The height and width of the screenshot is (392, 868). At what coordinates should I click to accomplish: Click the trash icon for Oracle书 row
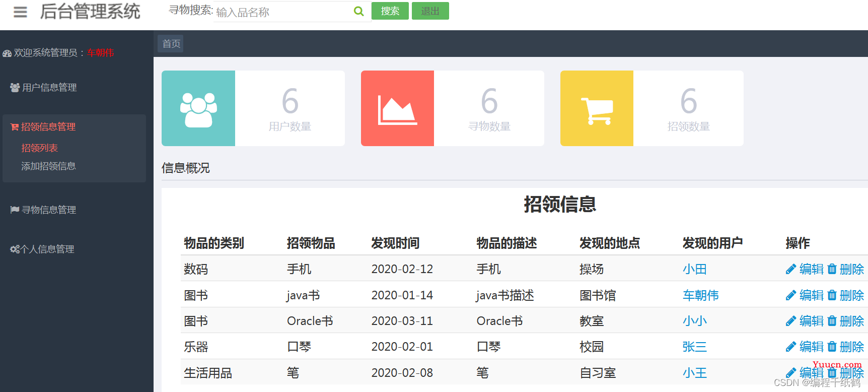tap(832, 320)
